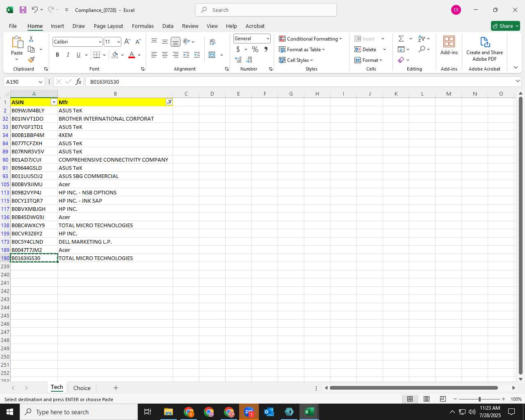The image size is (525, 420).
Task: Click the Orientation text angle icon
Action: click(x=186, y=41)
